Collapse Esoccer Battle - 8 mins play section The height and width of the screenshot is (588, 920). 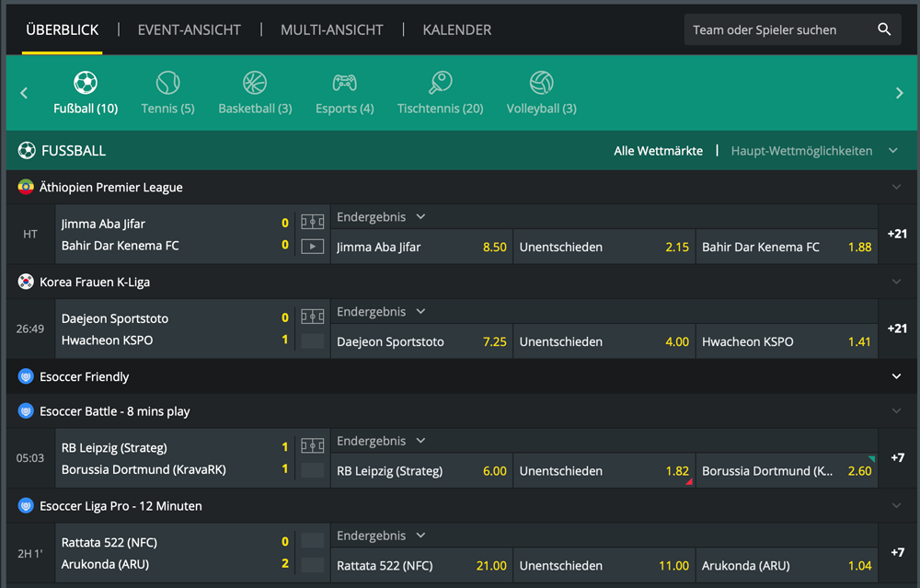pos(896,410)
